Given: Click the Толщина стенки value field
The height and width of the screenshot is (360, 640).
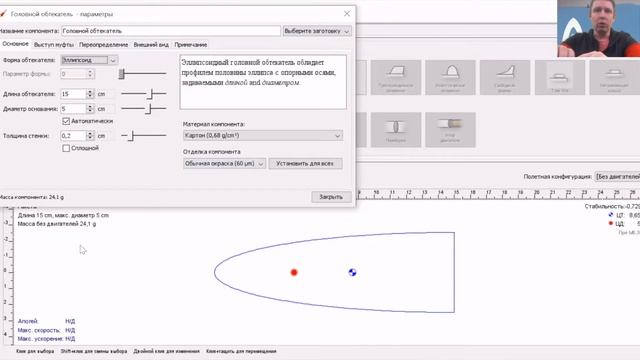Looking at the screenshot, I should pyautogui.click(x=73, y=136).
